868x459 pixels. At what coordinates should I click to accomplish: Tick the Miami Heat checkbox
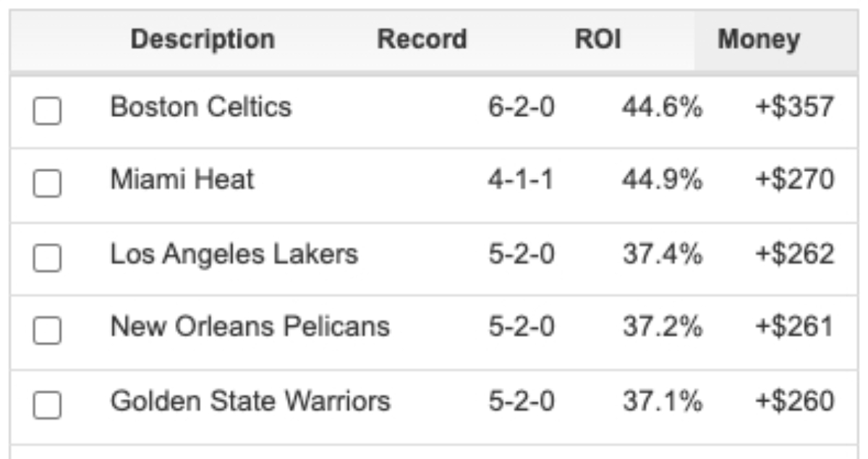47,184
